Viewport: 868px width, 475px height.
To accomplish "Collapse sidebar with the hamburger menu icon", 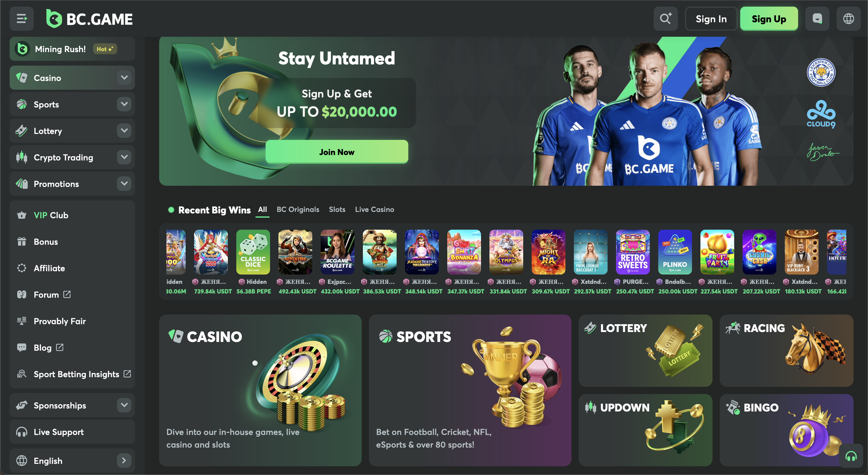I will click(22, 19).
